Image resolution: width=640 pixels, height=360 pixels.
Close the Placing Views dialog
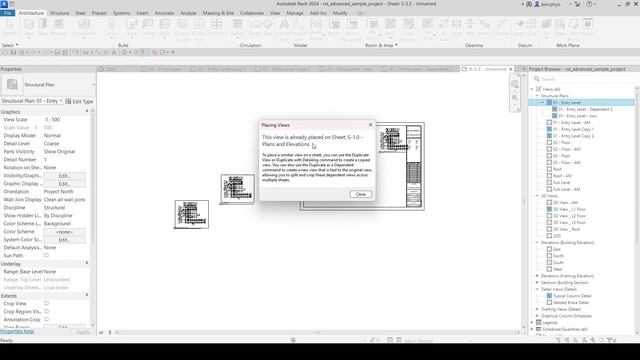coord(361,194)
